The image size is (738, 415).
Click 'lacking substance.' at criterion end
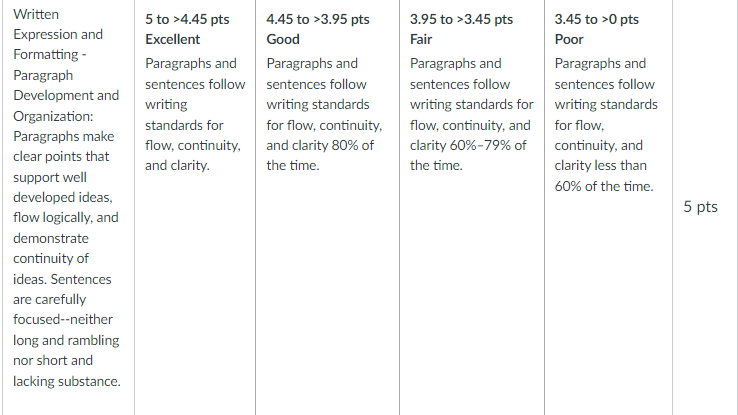point(67,381)
